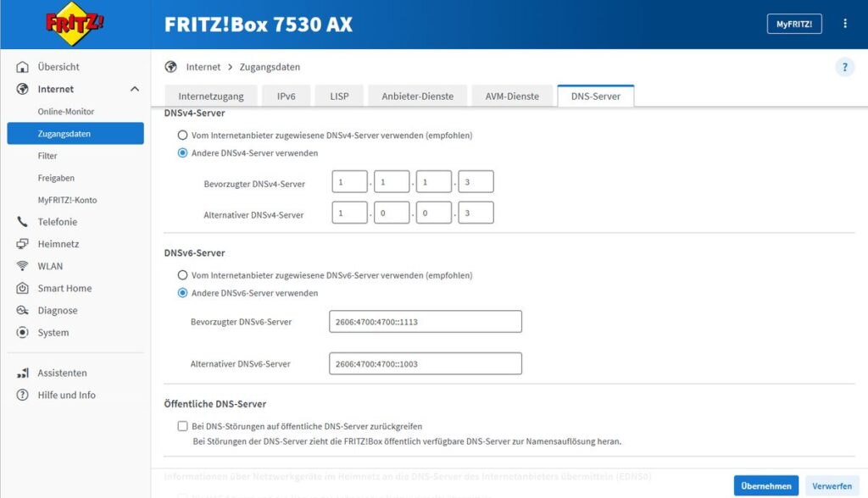
Task: Open the Anbieter-Dienste tab
Action: point(417,96)
